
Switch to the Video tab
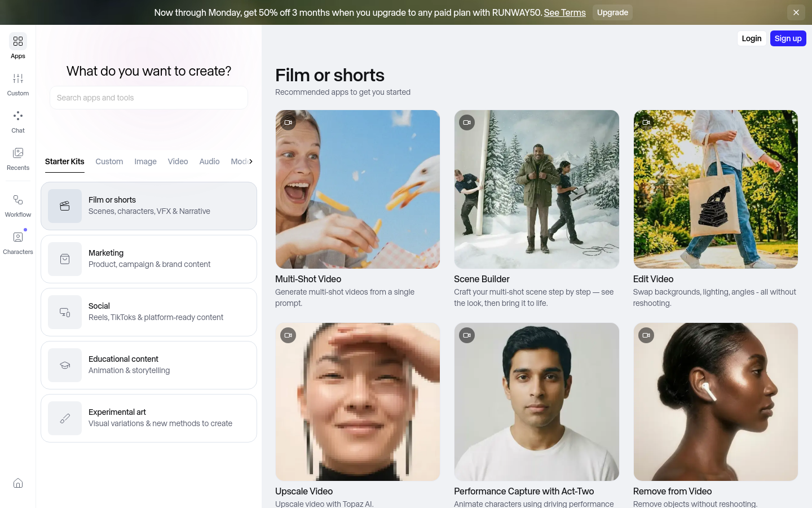click(178, 161)
